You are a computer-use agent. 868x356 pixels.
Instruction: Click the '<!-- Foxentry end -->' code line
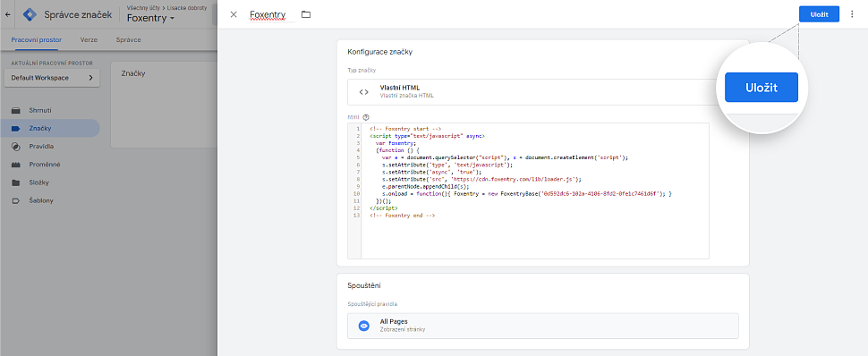[x=403, y=216]
